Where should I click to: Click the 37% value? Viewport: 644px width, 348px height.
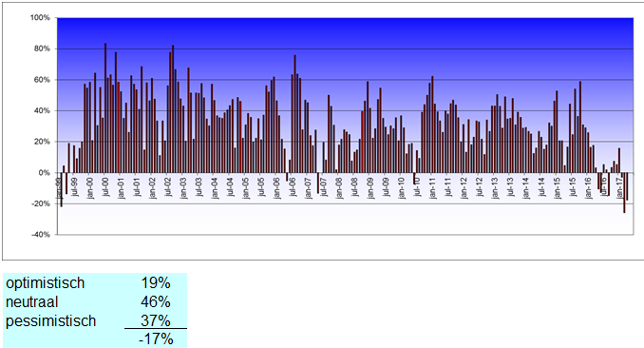(x=156, y=320)
